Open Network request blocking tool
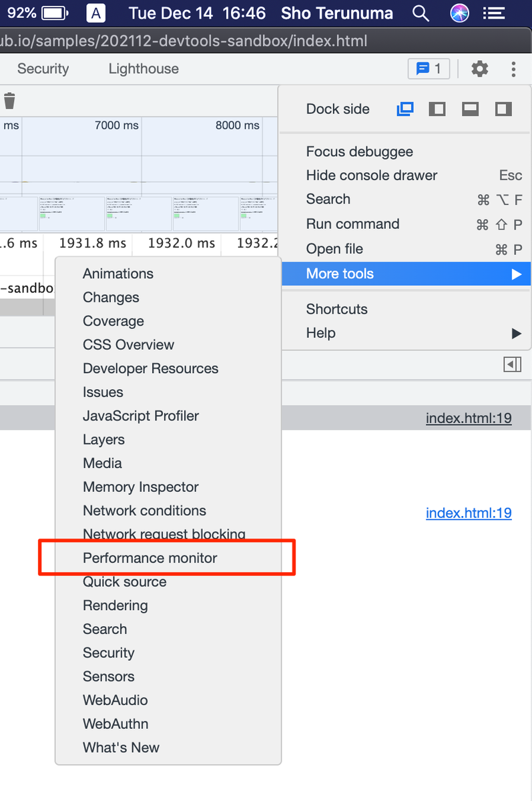532x801 pixels. click(x=168, y=535)
